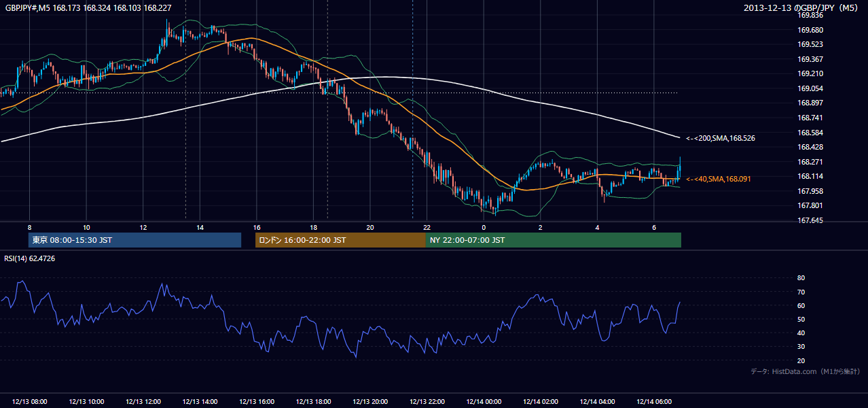Click the hour tick 18 under the price chart

tap(313, 227)
